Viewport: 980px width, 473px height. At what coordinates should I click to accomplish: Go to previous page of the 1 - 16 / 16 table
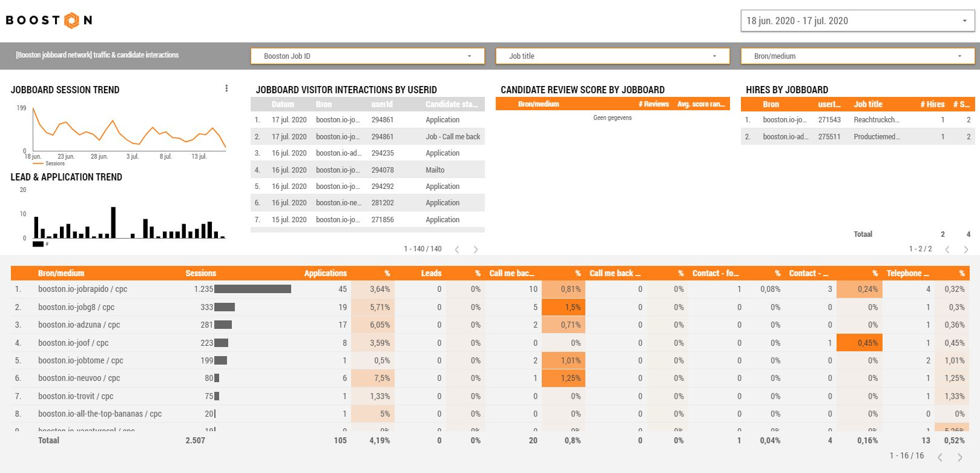click(940, 457)
